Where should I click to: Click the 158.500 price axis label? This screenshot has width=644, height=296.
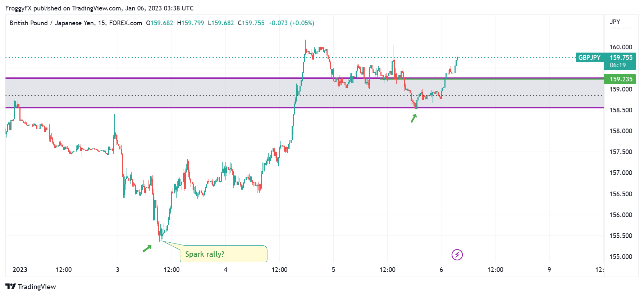621,110
